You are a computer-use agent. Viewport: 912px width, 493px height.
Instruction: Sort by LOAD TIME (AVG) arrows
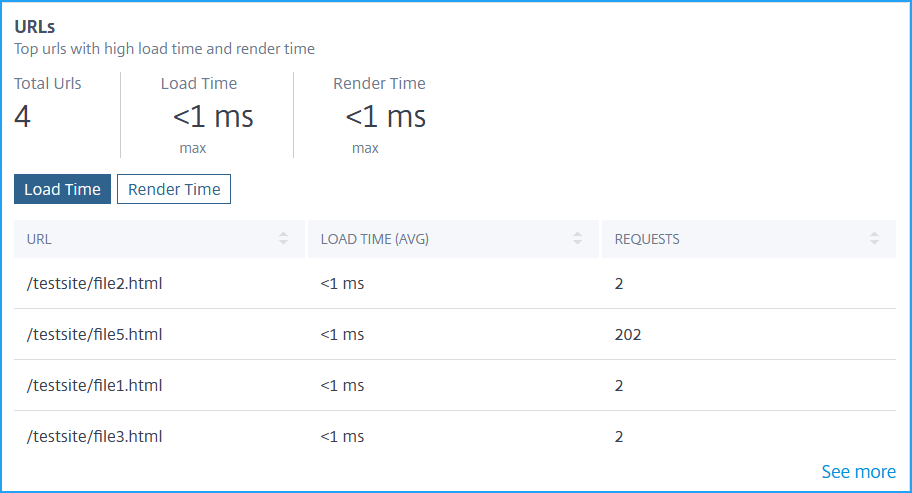[x=577, y=238]
